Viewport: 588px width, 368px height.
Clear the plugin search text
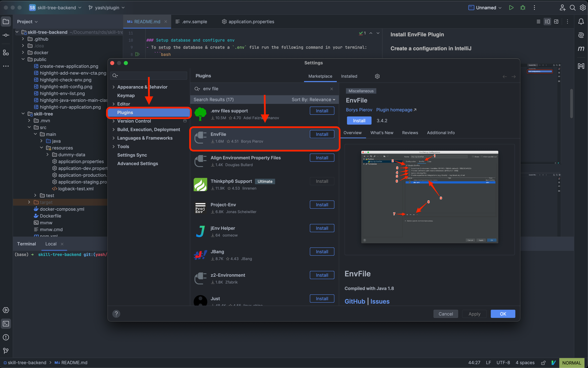[x=332, y=89]
